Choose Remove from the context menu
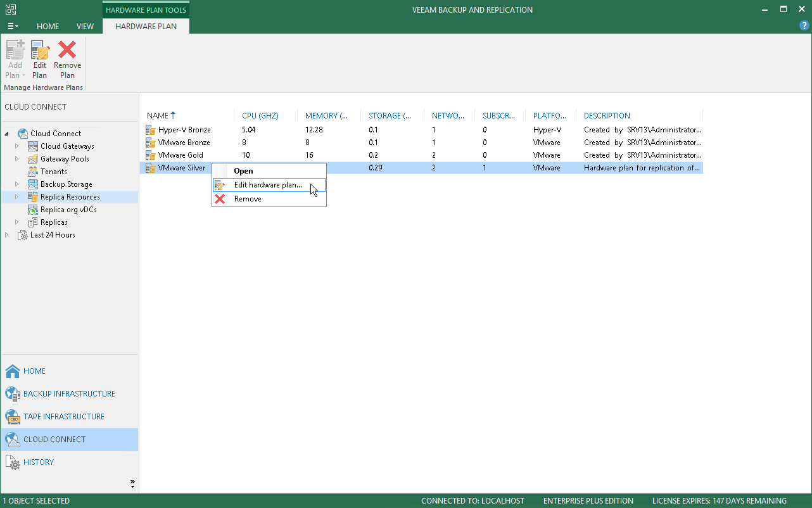Viewport: 812px width, 508px height. pos(269,199)
